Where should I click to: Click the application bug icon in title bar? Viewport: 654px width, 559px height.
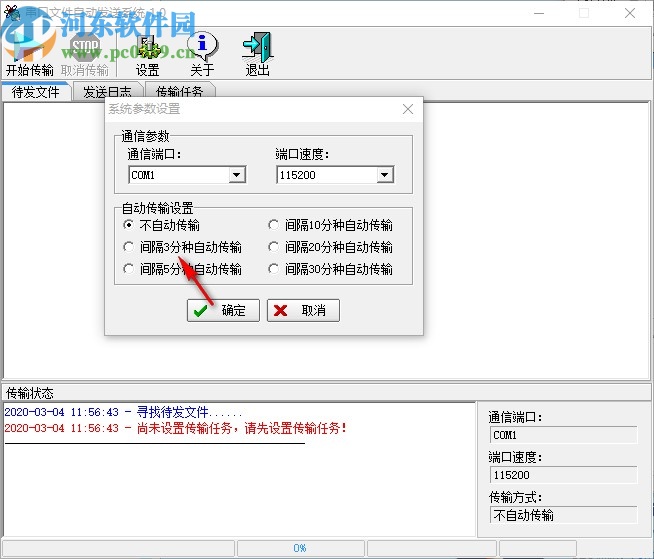coord(12,13)
